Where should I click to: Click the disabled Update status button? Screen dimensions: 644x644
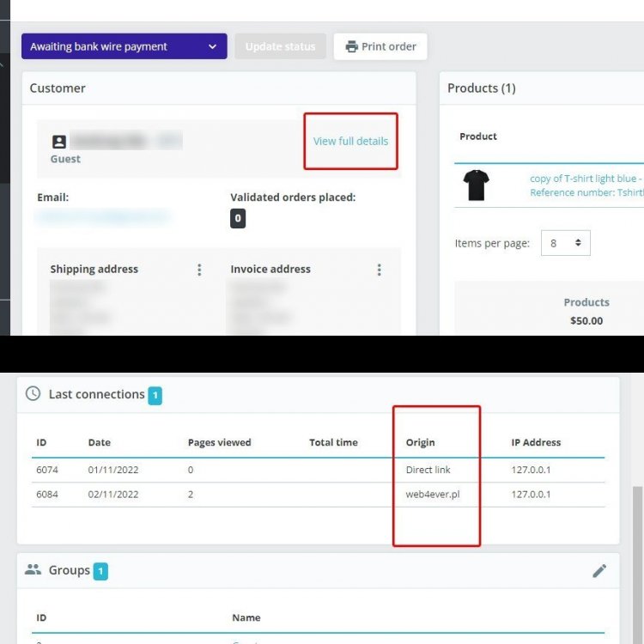tap(281, 46)
